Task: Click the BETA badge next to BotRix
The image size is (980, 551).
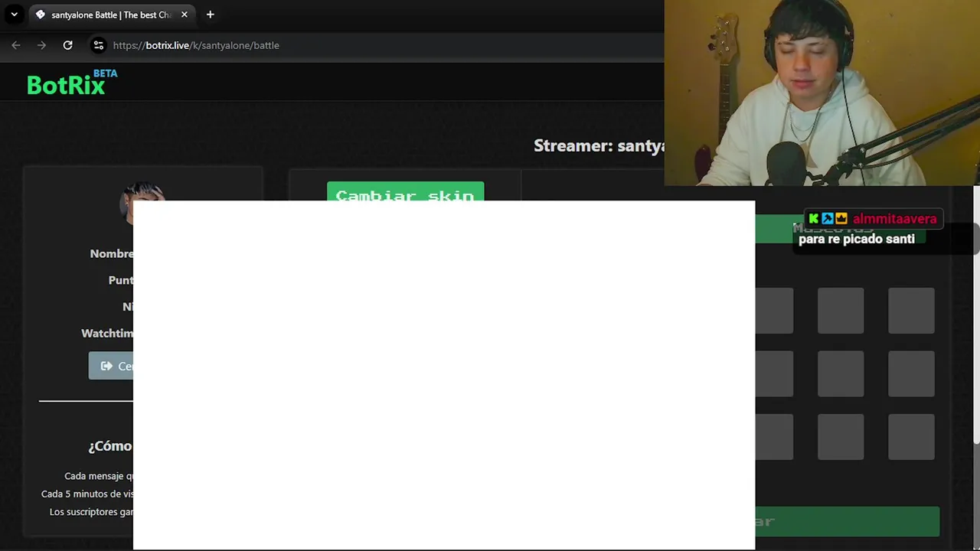Action: [x=105, y=73]
